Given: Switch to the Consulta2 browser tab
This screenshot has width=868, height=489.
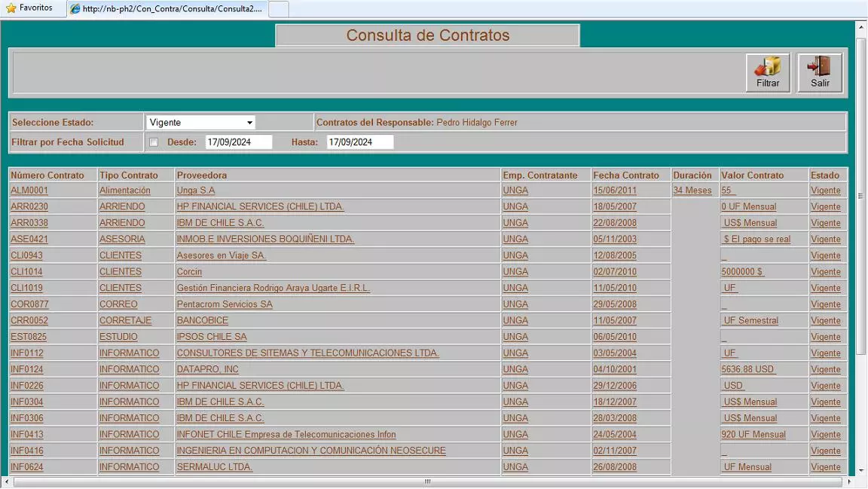Looking at the screenshot, I should [x=166, y=8].
